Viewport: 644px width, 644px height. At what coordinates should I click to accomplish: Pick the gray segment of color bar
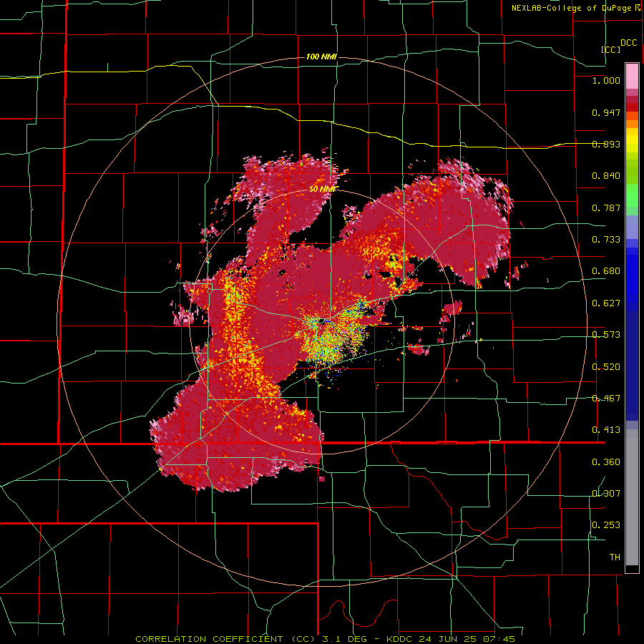[x=632, y=497]
